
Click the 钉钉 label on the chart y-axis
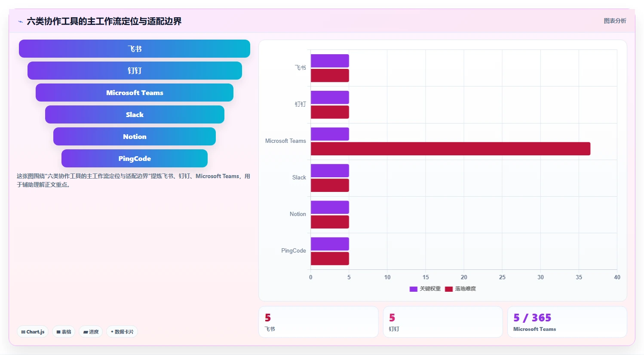click(x=300, y=104)
